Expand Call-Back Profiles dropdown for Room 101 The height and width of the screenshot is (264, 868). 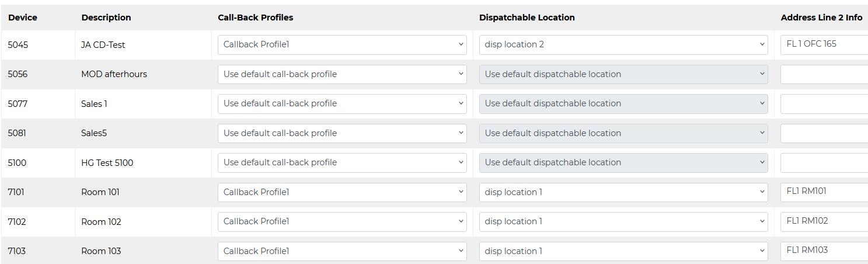[x=342, y=192]
